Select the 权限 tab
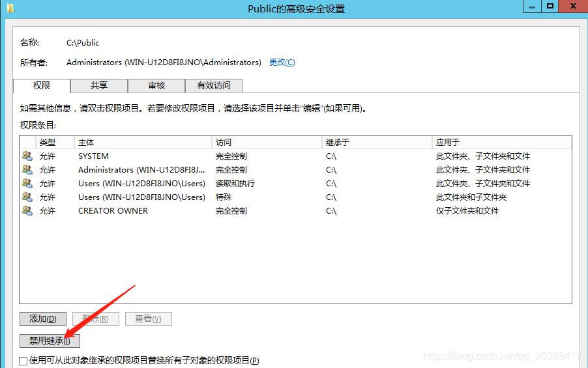 coord(42,85)
